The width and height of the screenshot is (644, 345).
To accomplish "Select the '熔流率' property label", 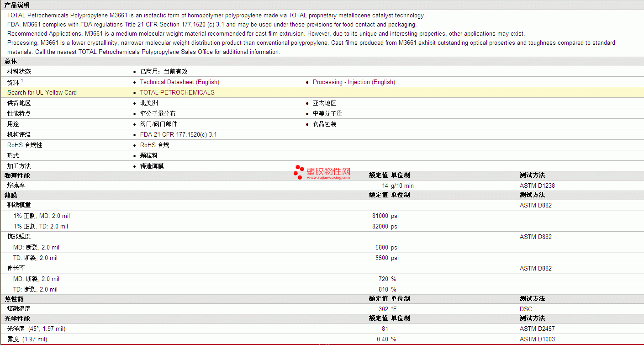I will 16,186.
